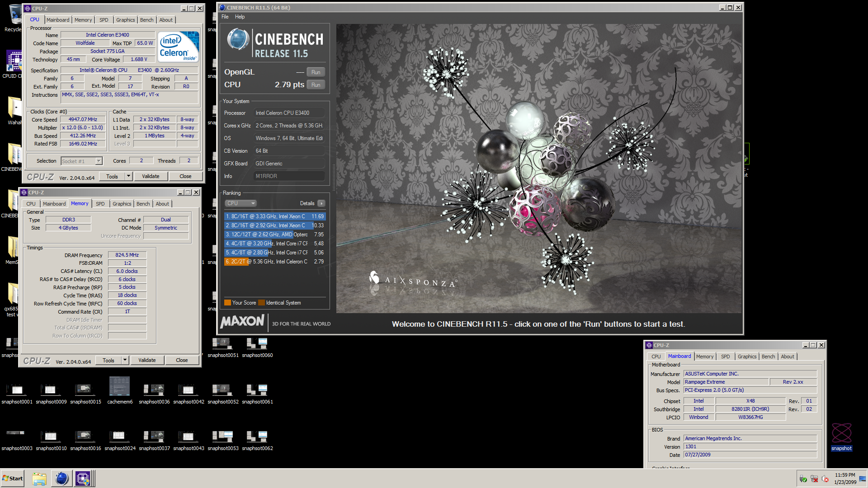Screen dimensions: 868x488
Task: Click the Core Speed value 4947.07 MHz
Action: pyautogui.click(x=83, y=120)
